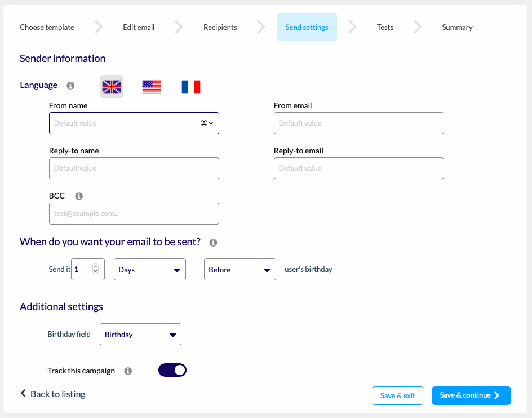Select the US flag language
The image size is (532, 418).
point(152,86)
